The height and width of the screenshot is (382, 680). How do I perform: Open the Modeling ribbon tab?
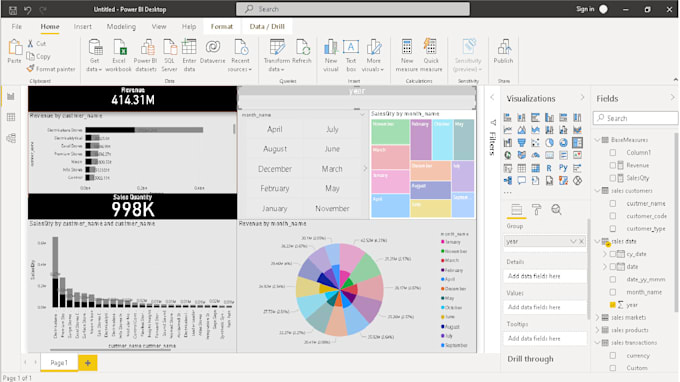pyautogui.click(x=121, y=26)
